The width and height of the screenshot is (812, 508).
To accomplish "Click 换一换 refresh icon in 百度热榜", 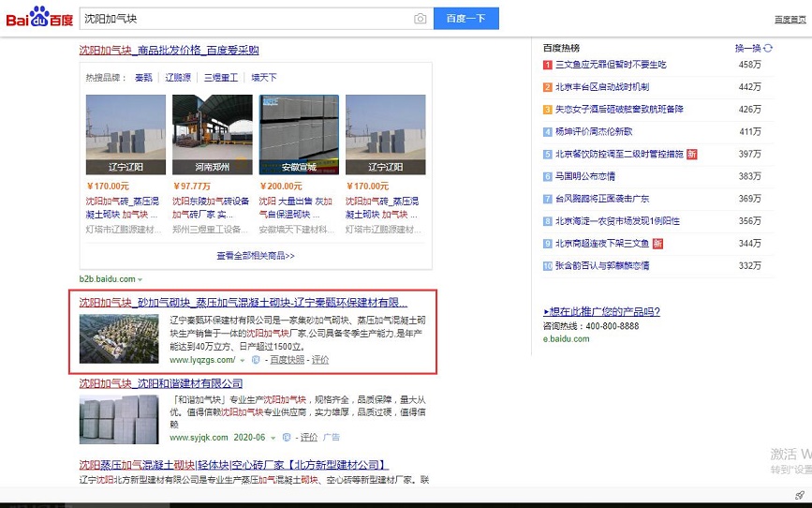I will coord(768,48).
